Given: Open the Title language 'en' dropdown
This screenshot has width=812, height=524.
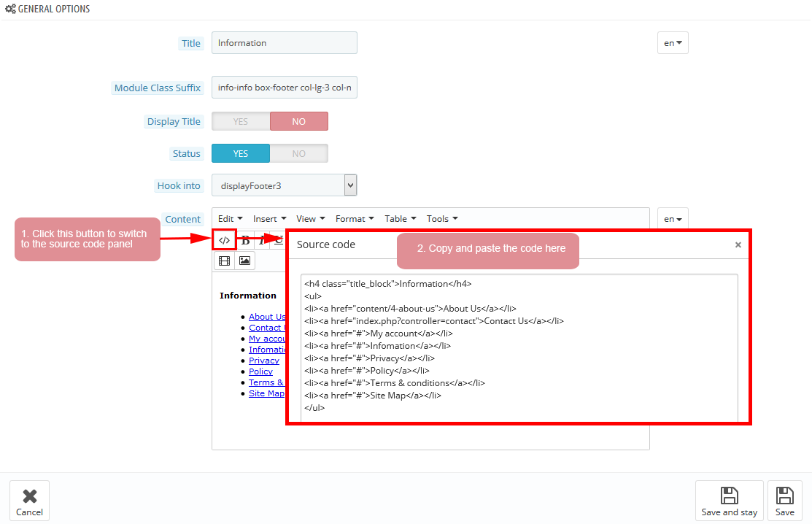Looking at the screenshot, I should (x=673, y=43).
